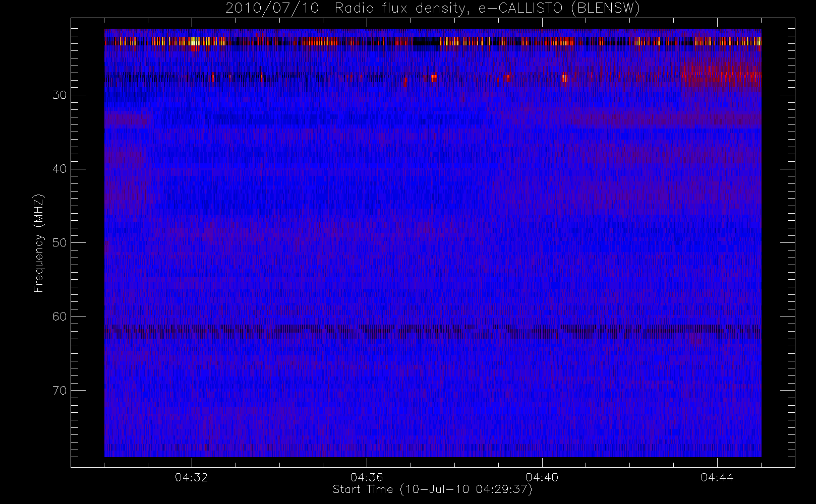The height and width of the screenshot is (504, 816).
Task: Click the Start Time axis label
Action: pyautogui.click(x=433, y=489)
